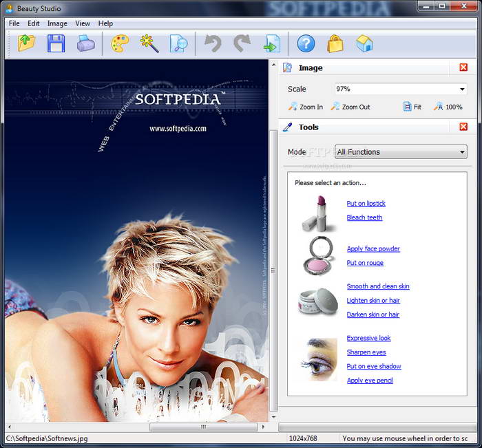
Task: Open help with the question mark icon
Action: [306, 43]
